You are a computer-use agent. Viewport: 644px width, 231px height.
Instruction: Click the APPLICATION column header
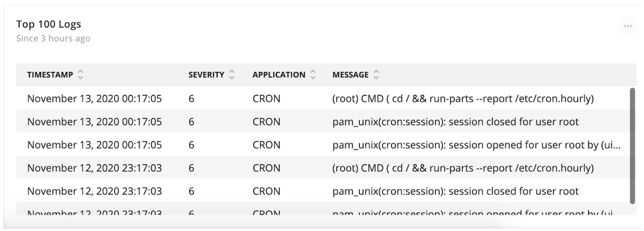[279, 75]
